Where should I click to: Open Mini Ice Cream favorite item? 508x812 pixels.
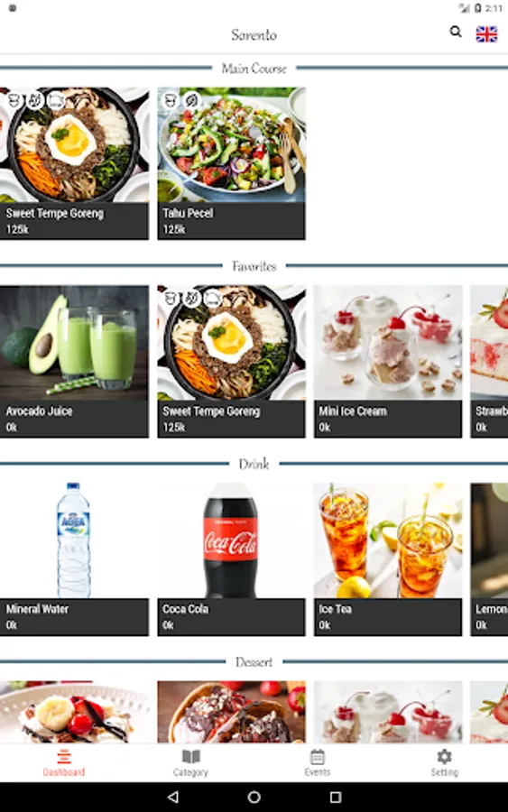pyautogui.click(x=388, y=362)
